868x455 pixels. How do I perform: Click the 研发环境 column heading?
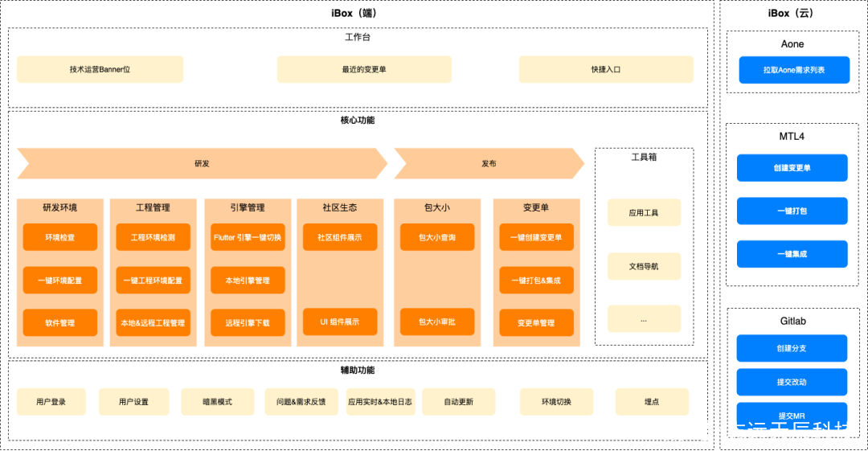pos(59,207)
